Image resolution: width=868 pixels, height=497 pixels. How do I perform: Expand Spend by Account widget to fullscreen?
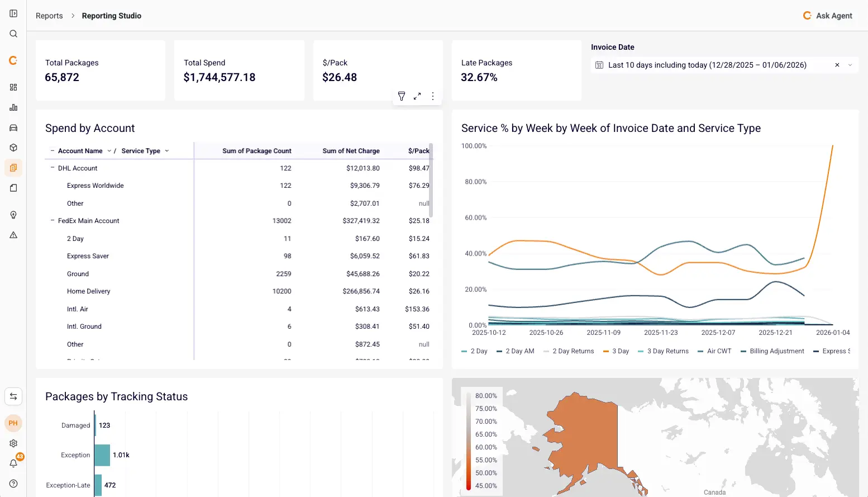click(x=417, y=96)
